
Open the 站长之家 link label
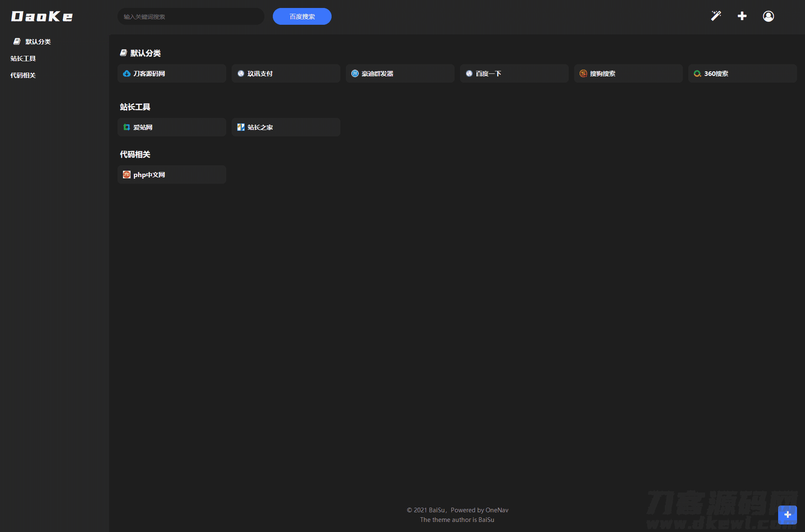pyautogui.click(x=260, y=127)
